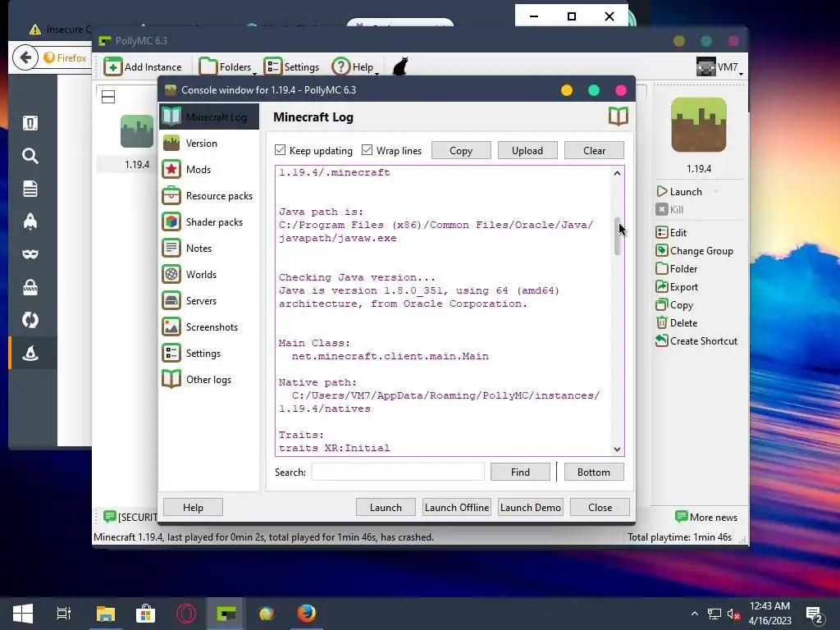The width and height of the screenshot is (840, 630).
Task: Open Settings in PollyMC toolbar
Action: (x=291, y=67)
